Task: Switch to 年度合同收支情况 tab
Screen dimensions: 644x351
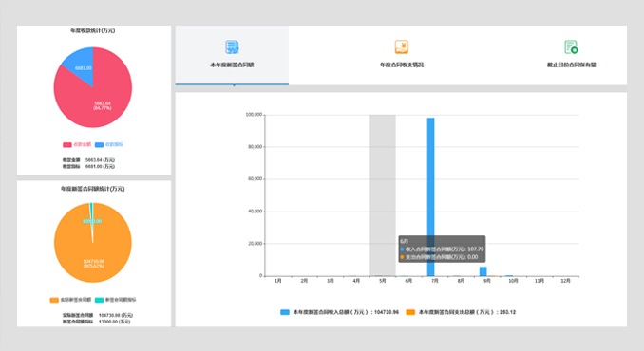Action: coord(401,65)
